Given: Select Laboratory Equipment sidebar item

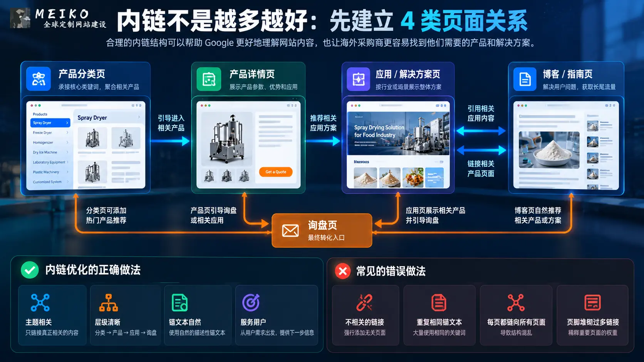Looking at the screenshot, I should pos(50,162).
